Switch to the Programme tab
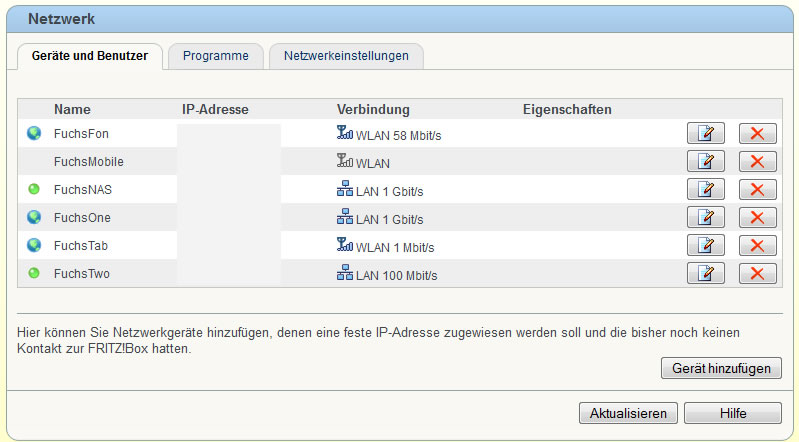 click(215, 56)
